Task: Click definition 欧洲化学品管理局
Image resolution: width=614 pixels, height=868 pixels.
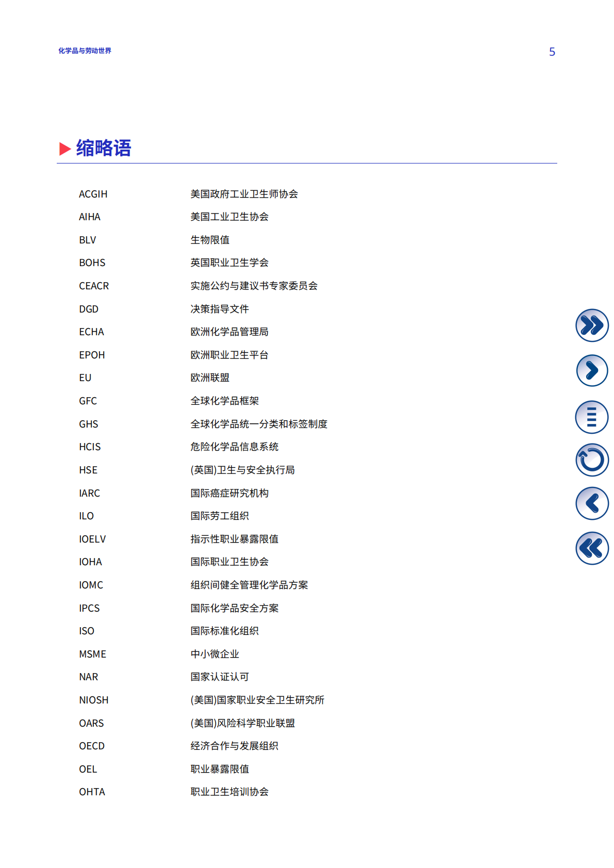Action: point(230,332)
